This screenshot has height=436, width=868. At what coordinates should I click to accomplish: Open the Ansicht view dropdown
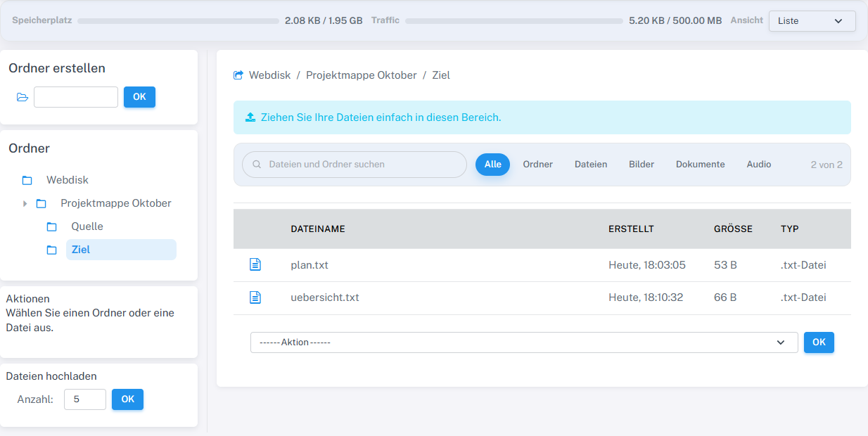tap(812, 21)
